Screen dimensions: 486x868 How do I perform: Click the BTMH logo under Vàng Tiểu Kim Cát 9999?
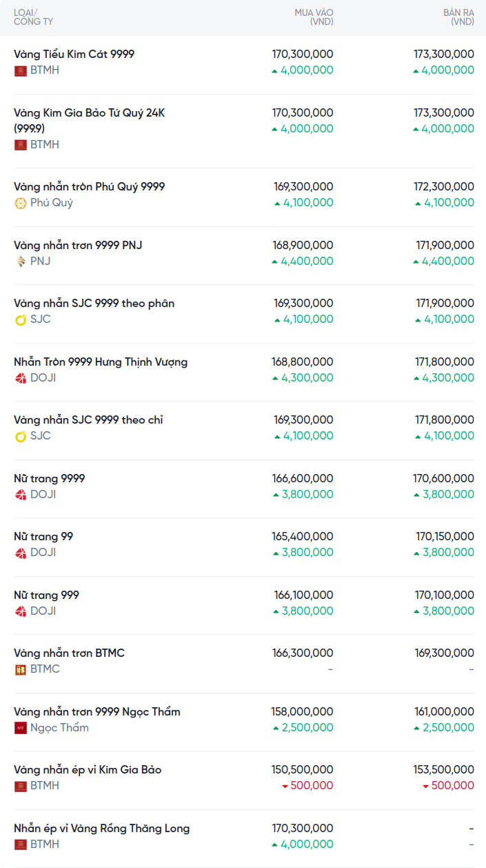pos(21,70)
